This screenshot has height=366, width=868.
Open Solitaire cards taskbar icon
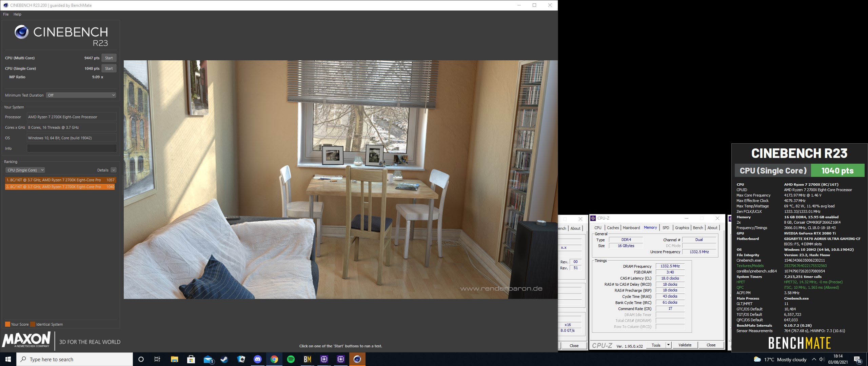coord(241,359)
